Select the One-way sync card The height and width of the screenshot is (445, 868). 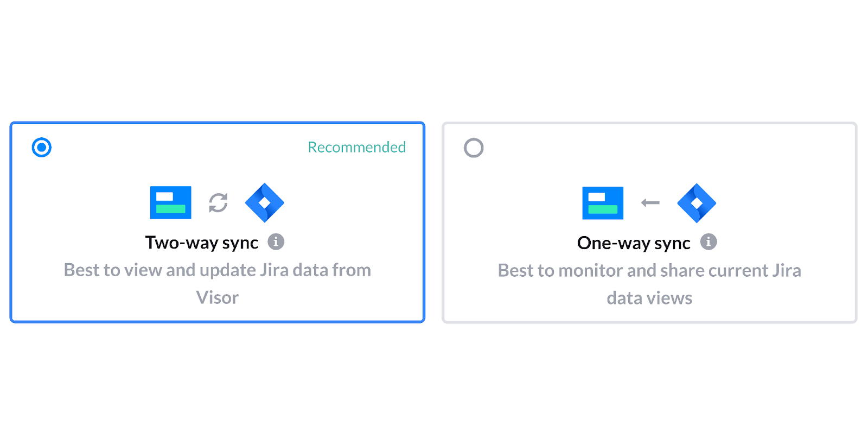point(649,223)
